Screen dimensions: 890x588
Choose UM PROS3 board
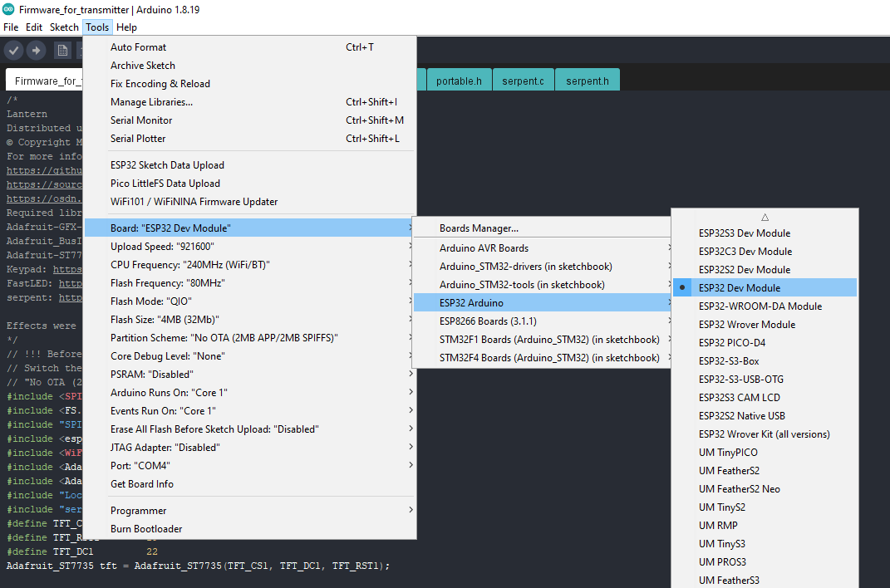(x=765, y=562)
